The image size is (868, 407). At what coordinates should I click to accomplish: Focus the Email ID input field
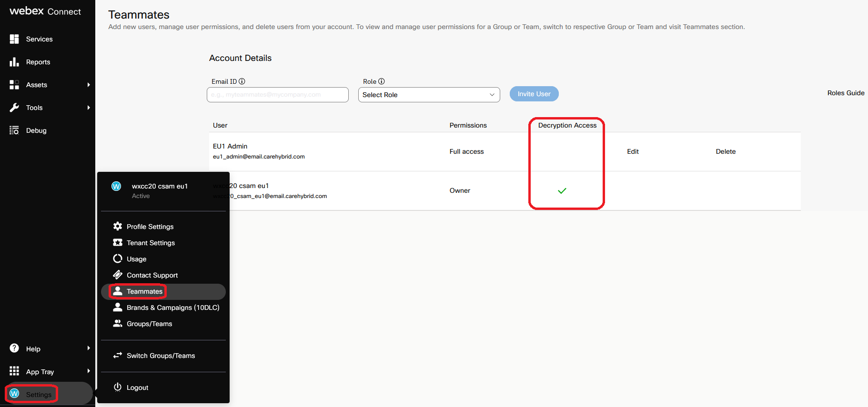point(278,95)
